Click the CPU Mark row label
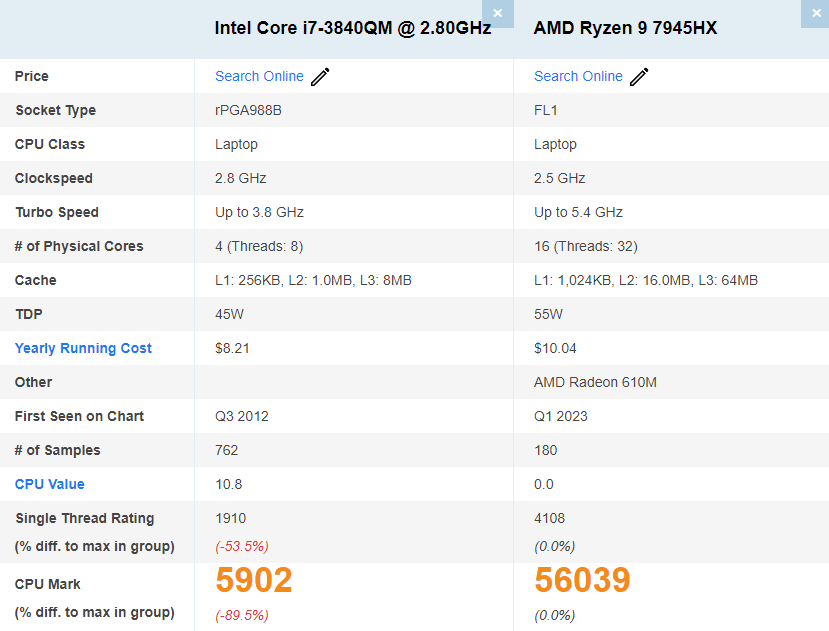Viewport: 829px width, 631px height. click(48, 584)
